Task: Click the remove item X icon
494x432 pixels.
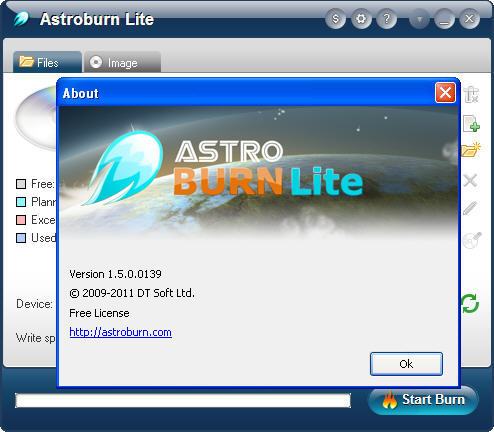Action: click(470, 180)
